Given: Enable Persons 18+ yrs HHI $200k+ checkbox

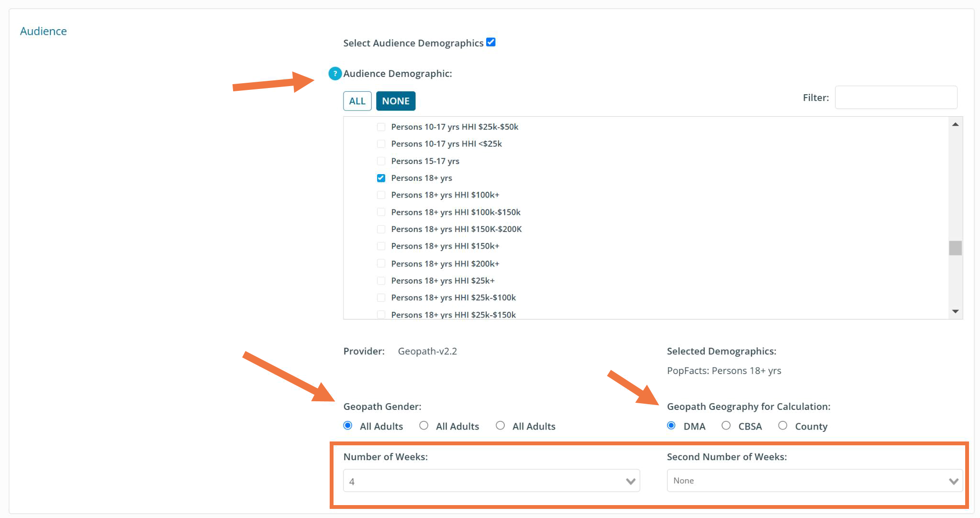Looking at the screenshot, I should click(381, 264).
